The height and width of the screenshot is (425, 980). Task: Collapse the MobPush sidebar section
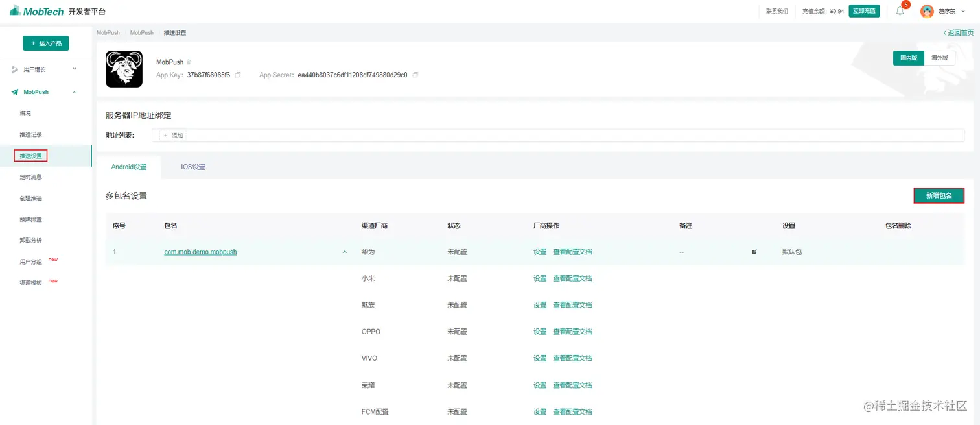pyautogui.click(x=75, y=92)
